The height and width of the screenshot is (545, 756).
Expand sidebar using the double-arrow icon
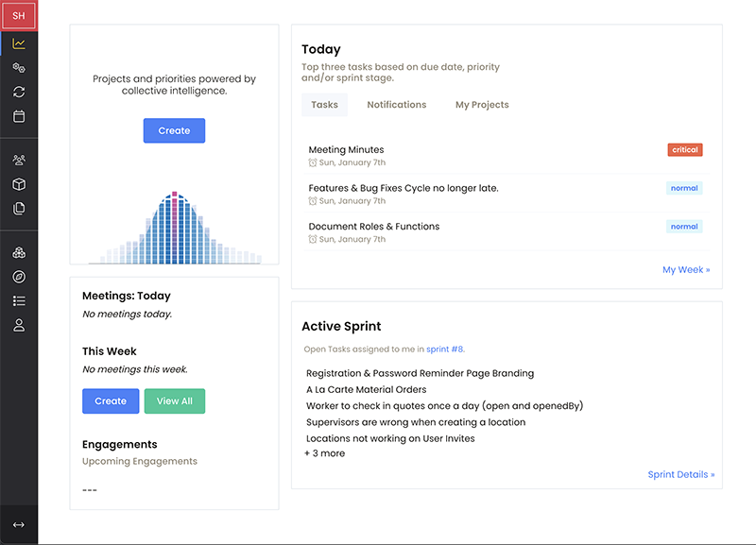[19, 524]
